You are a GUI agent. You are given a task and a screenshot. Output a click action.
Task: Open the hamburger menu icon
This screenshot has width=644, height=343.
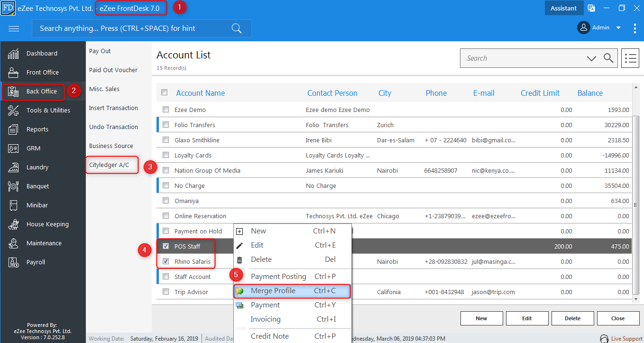click(x=14, y=28)
